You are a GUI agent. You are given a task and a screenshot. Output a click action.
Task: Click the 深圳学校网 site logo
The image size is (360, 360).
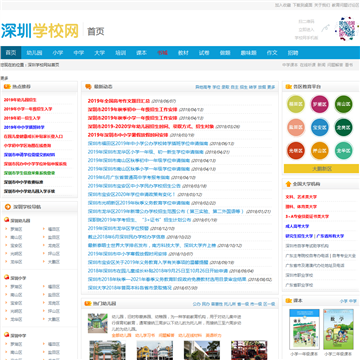(40, 31)
